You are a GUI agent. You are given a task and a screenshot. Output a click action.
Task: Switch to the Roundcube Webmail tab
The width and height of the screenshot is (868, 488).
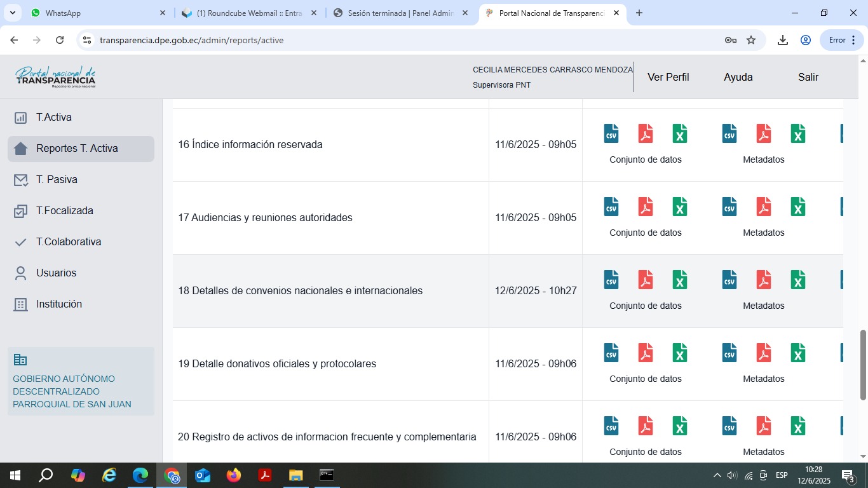click(249, 13)
